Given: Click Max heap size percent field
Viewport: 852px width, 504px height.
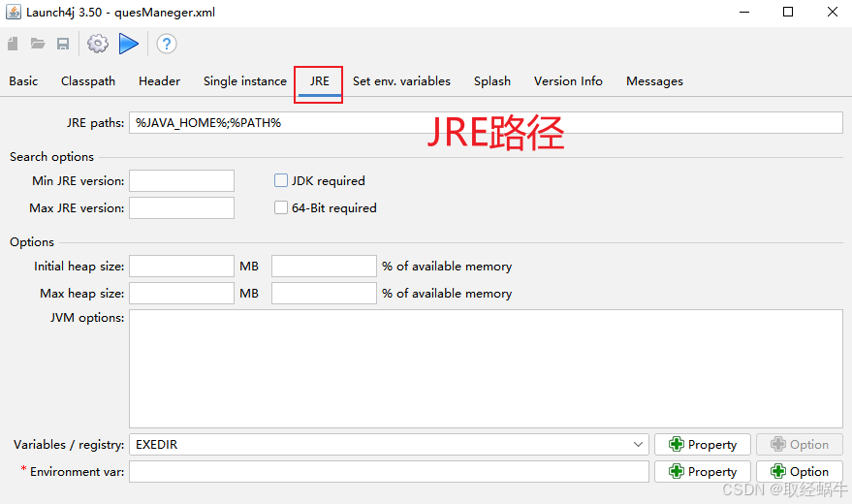Looking at the screenshot, I should (324, 294).
